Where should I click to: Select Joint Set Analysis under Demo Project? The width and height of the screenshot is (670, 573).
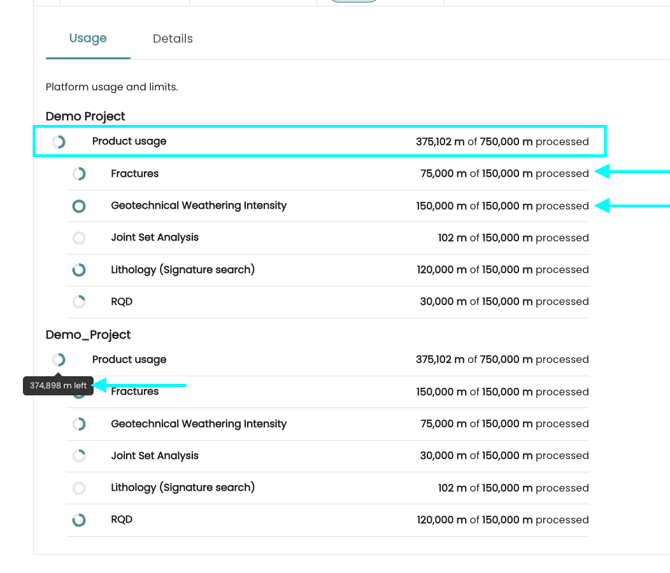pyautogui.click(x=155, y=238)
